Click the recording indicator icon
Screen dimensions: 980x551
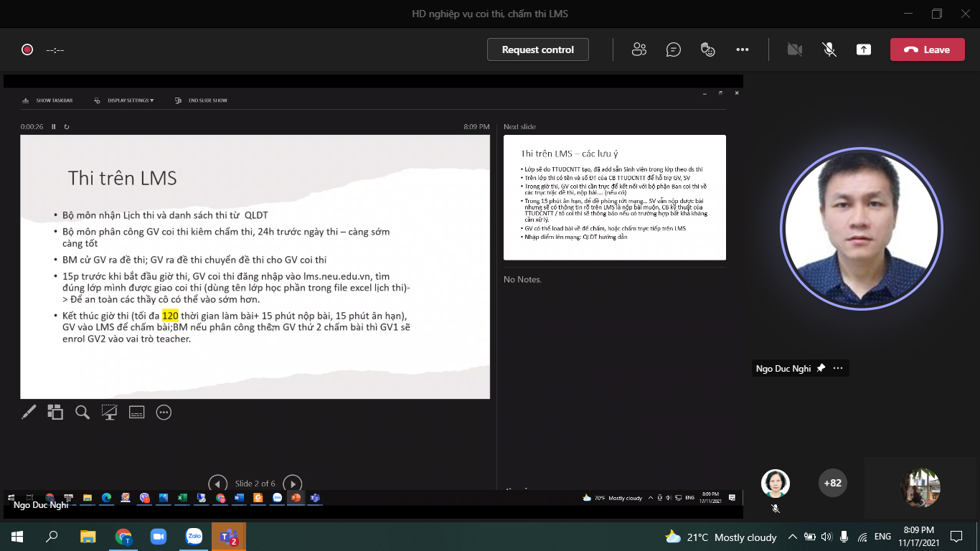coord(27,50)
